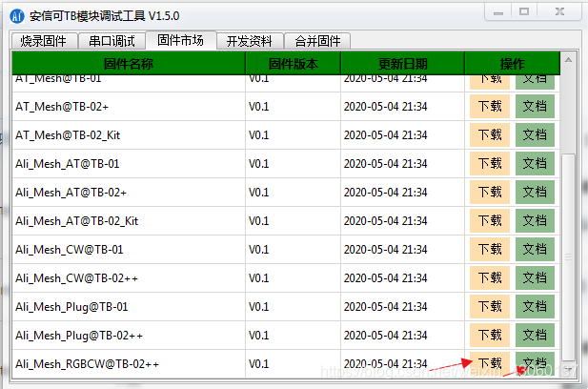
Task: Select the Ali_Mesh_Plug@TB-02++ row name
Action: pyautogui.click(x=79, y=336)
